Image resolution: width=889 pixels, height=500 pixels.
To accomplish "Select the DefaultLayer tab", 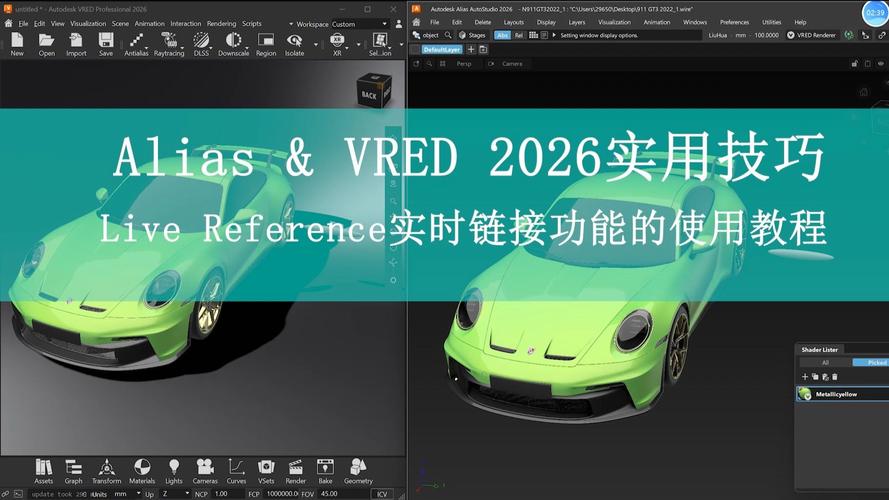I will (x=442, y=50).
